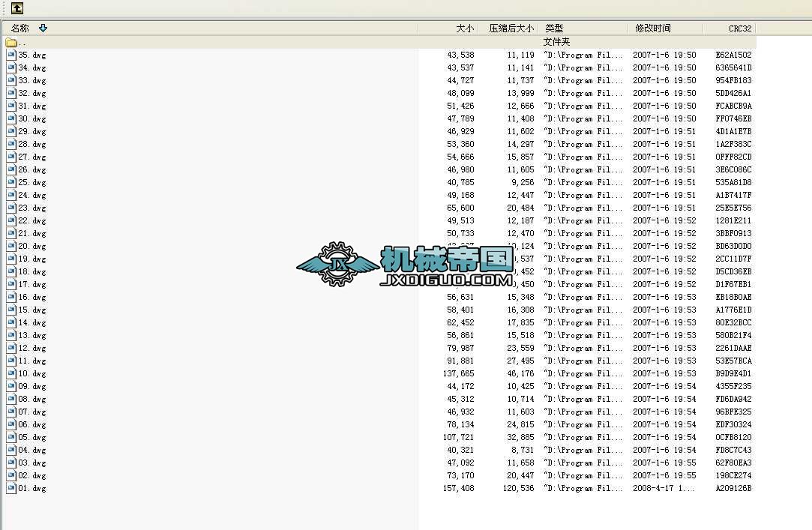Click the file icon of 01.dwg
The height and width of the screenshot is (530, 812).
10,488
